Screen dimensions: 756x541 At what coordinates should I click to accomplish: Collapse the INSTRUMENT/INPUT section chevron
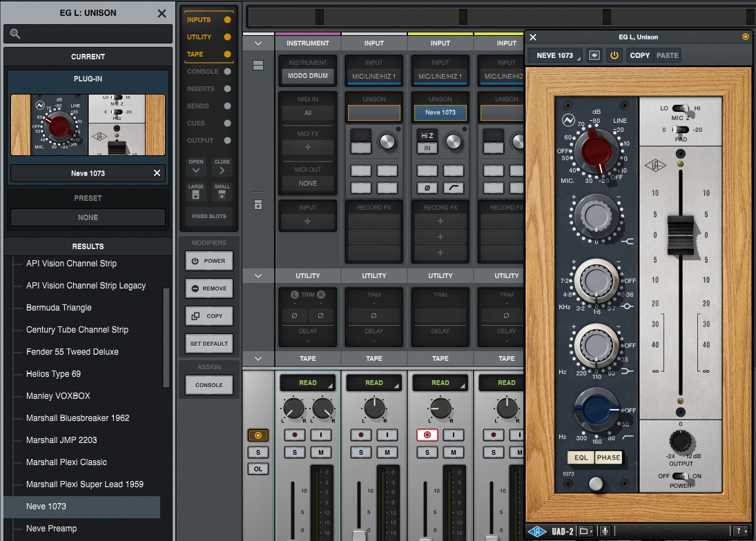tap(258, 43)
